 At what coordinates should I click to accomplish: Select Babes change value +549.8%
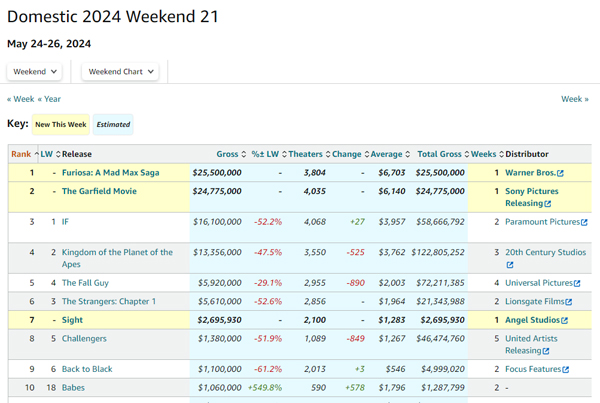[265, 388]
